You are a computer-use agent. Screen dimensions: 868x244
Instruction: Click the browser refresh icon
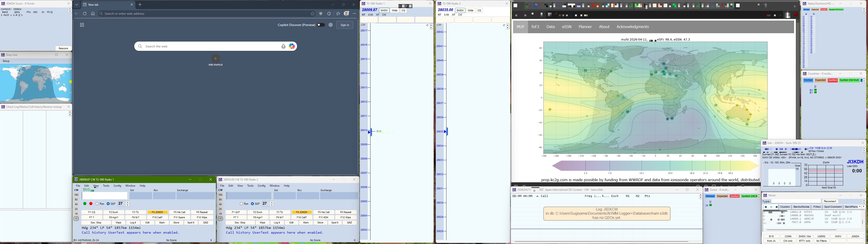85,14
